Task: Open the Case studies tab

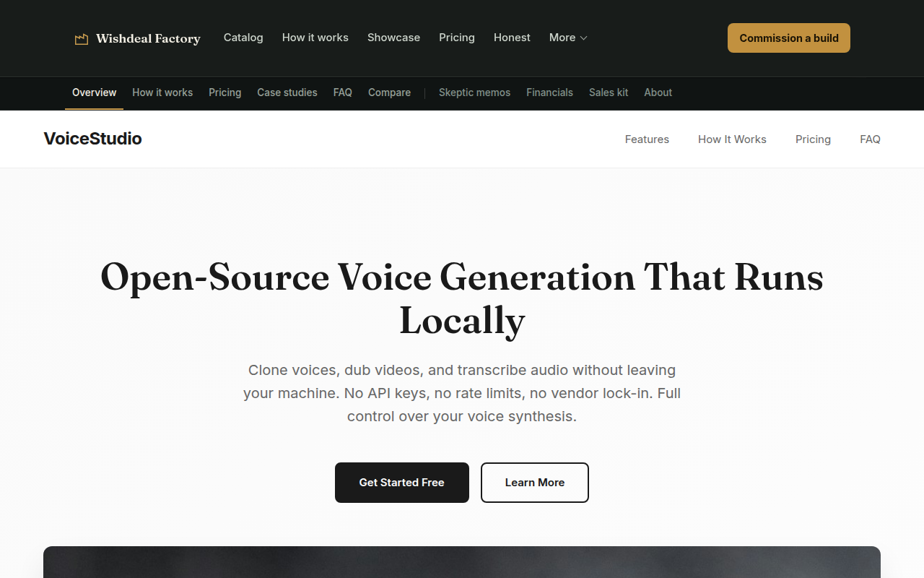Action: click(x=287, y=92)
